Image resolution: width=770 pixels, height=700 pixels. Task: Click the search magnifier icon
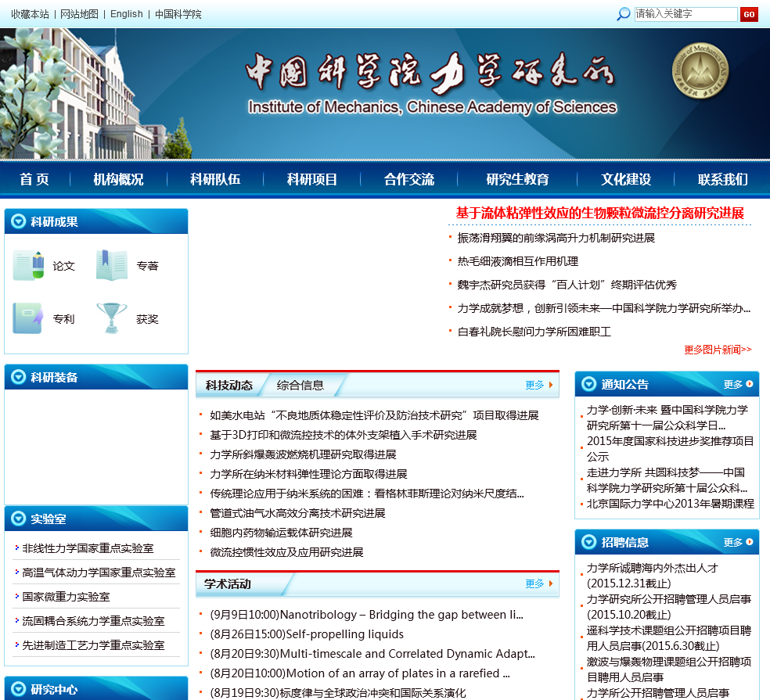click(x=623, y=14)
